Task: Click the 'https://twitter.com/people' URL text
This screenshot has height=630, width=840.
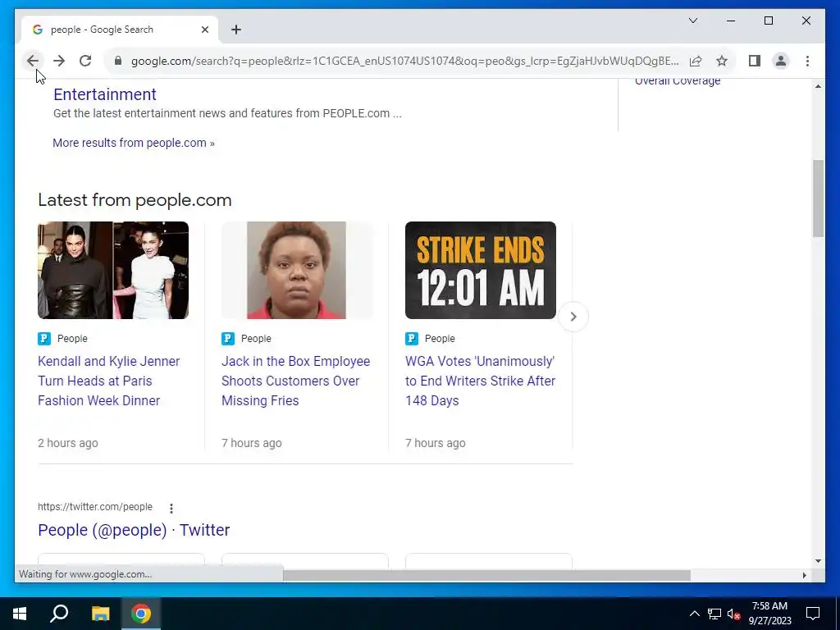Action: [95, 507]
